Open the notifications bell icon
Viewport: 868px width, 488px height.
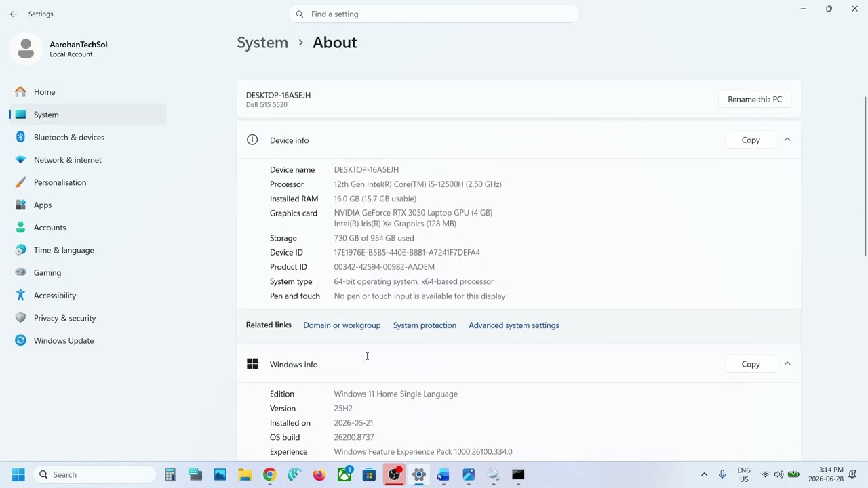(852, 474)
